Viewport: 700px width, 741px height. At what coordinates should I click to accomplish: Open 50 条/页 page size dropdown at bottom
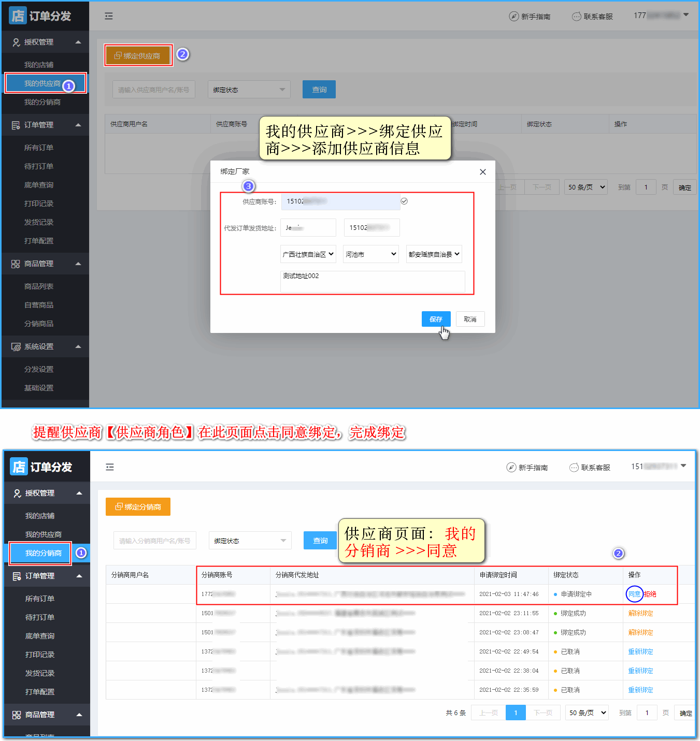pyautogui.click(x=587, y=713)
